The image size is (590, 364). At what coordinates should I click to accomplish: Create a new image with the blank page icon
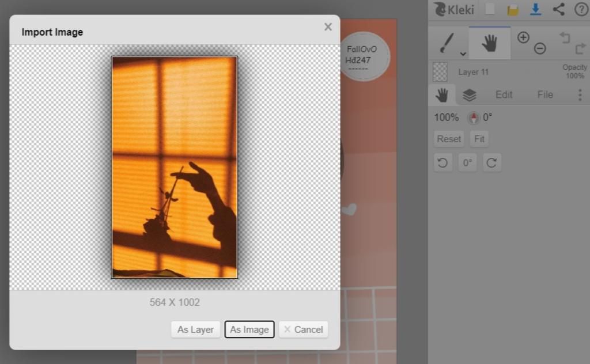[x=490, y=9]
